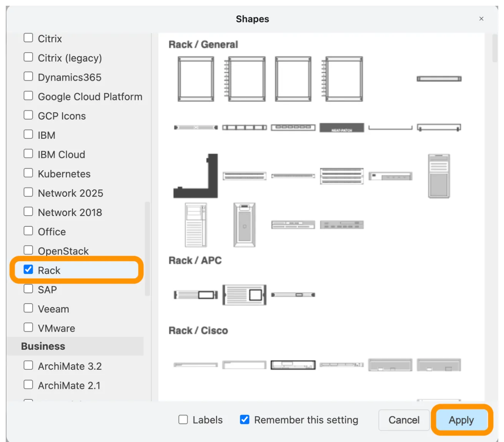Choose the gray flat server beside the white one
504x442 pixels.
[x=342, y=225]
